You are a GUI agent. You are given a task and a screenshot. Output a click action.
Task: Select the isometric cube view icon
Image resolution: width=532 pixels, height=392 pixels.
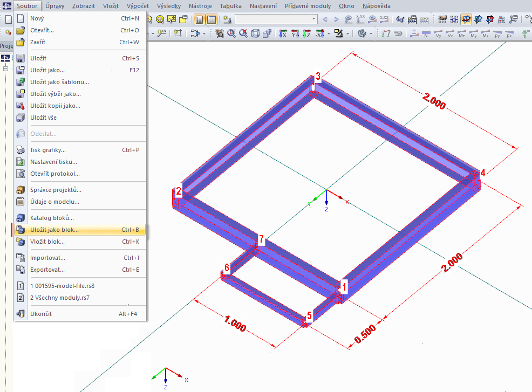coord(255,33)
